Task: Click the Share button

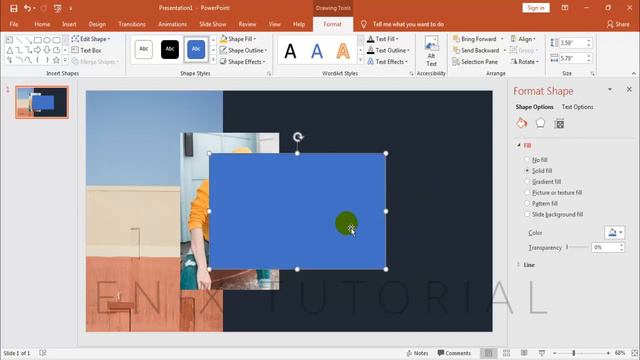Action: tap(618, 24)
